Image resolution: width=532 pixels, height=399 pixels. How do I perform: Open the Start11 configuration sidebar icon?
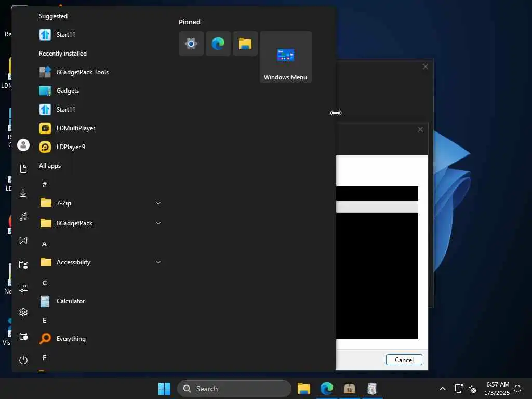click(x=23, y=336)
